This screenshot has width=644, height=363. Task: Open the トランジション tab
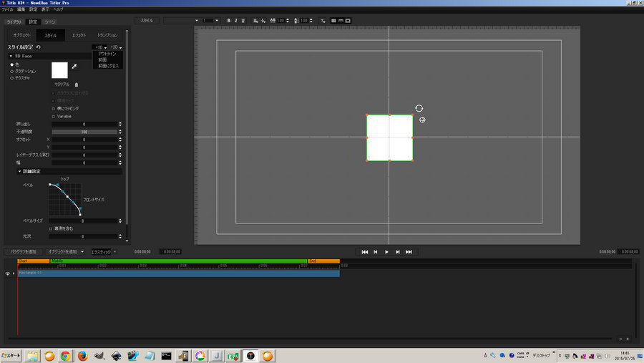(x=107, y=35)
